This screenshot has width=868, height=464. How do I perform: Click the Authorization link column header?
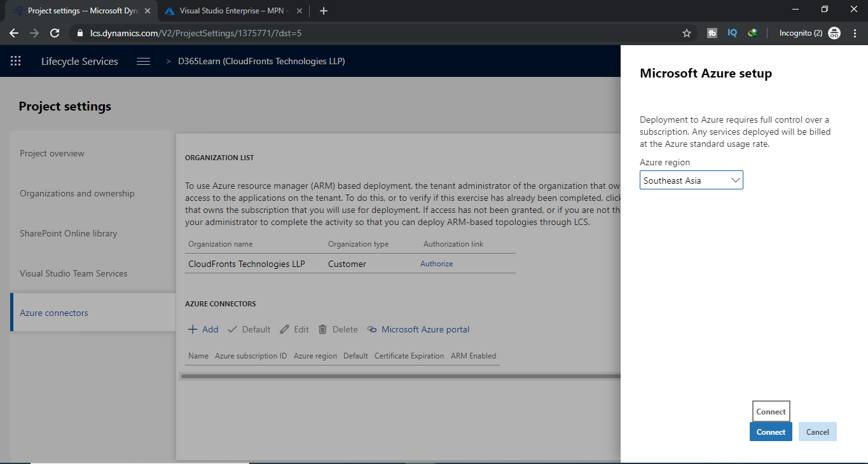tap(453, 244)
